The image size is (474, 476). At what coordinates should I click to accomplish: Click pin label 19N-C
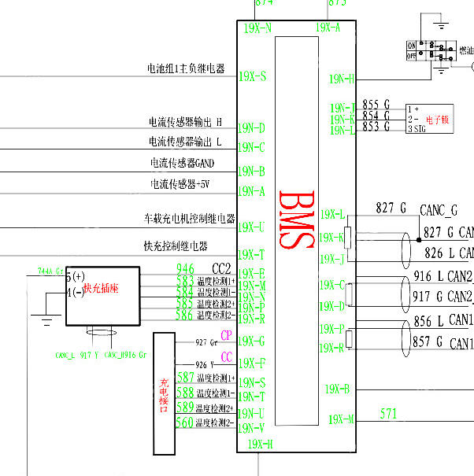[x=251, y=148]
